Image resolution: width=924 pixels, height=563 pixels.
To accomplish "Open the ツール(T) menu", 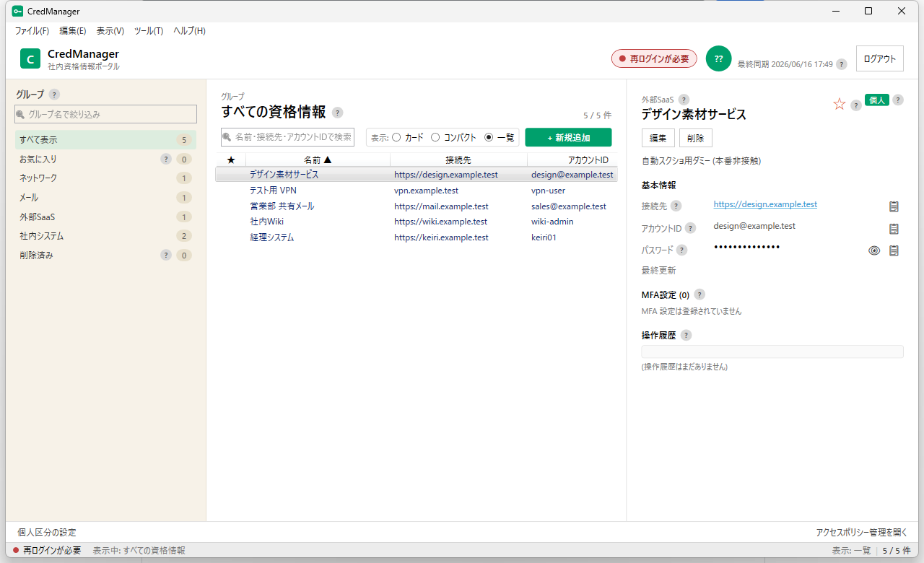I will [x=149, y=31].
